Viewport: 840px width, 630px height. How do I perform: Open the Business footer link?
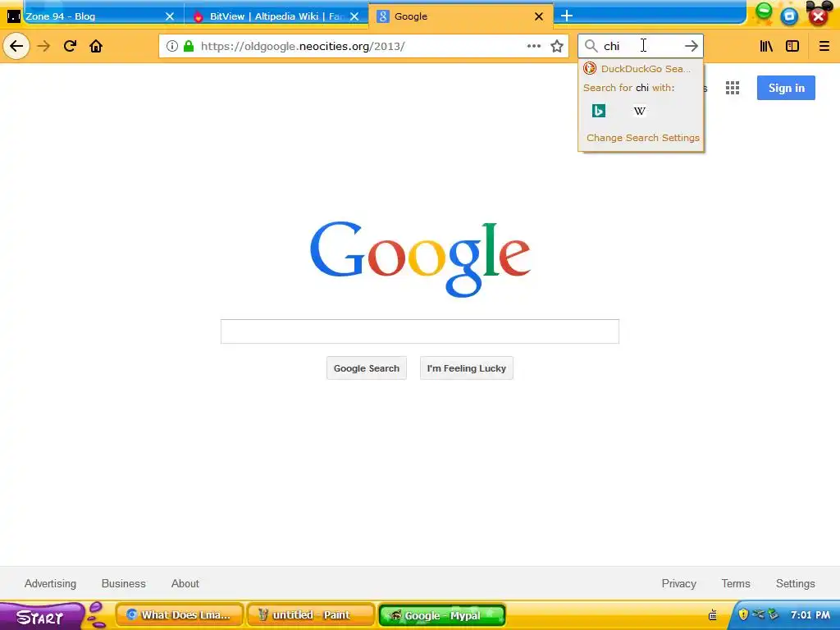(124, 583)
